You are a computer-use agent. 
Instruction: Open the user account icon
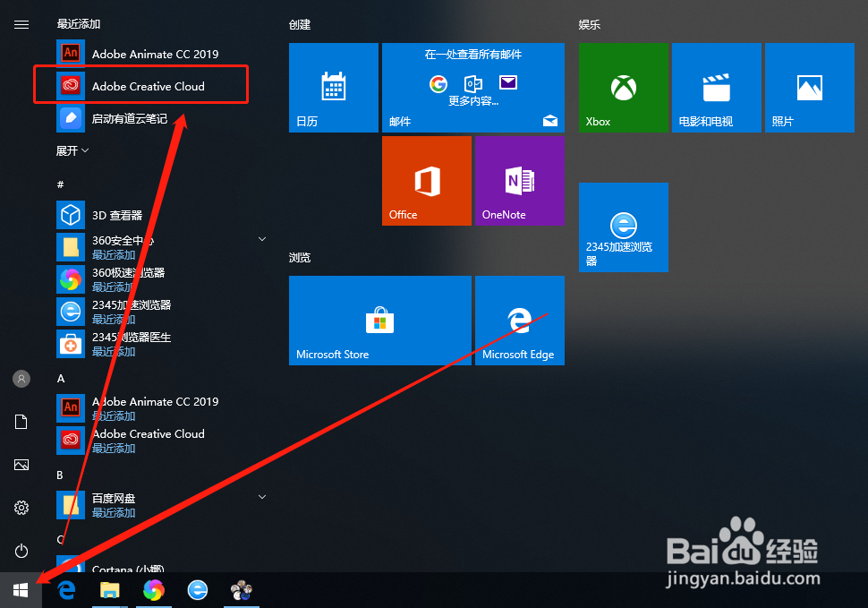tap(21, 379)
